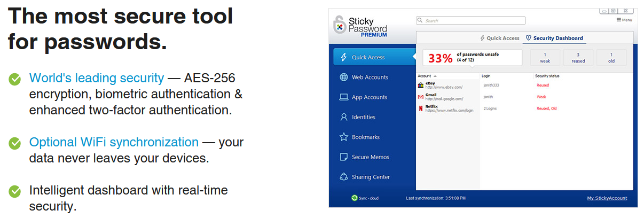The height and width of the screenshot is (218, 644).
Task: Open the hamburger Menu
Action: tap(624, 20)
